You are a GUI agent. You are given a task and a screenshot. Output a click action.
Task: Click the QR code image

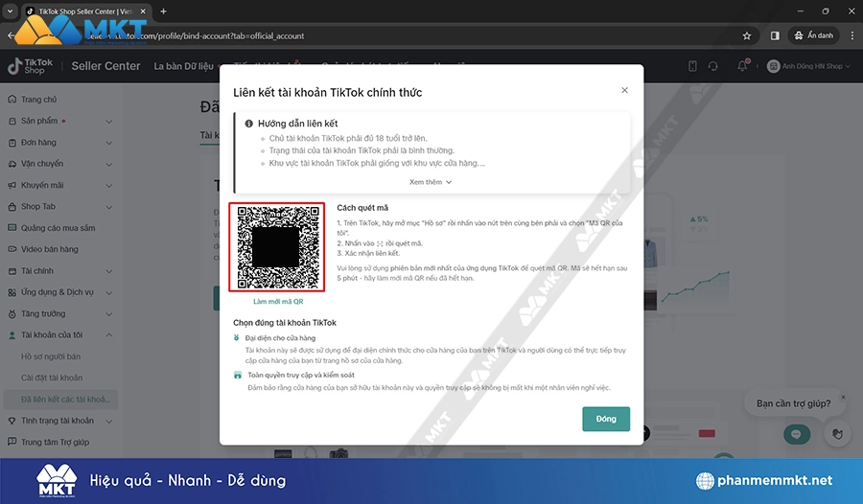[x=277, y=247]
